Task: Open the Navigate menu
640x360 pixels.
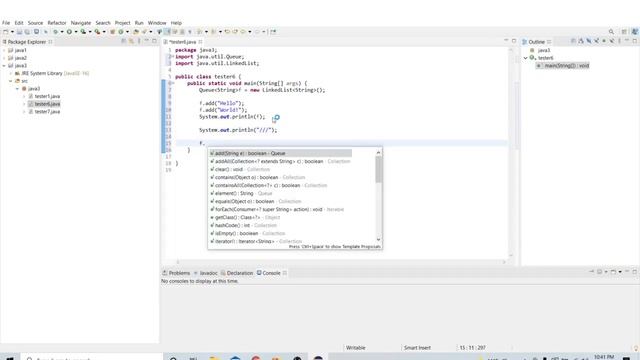Action: click(81, 23)
